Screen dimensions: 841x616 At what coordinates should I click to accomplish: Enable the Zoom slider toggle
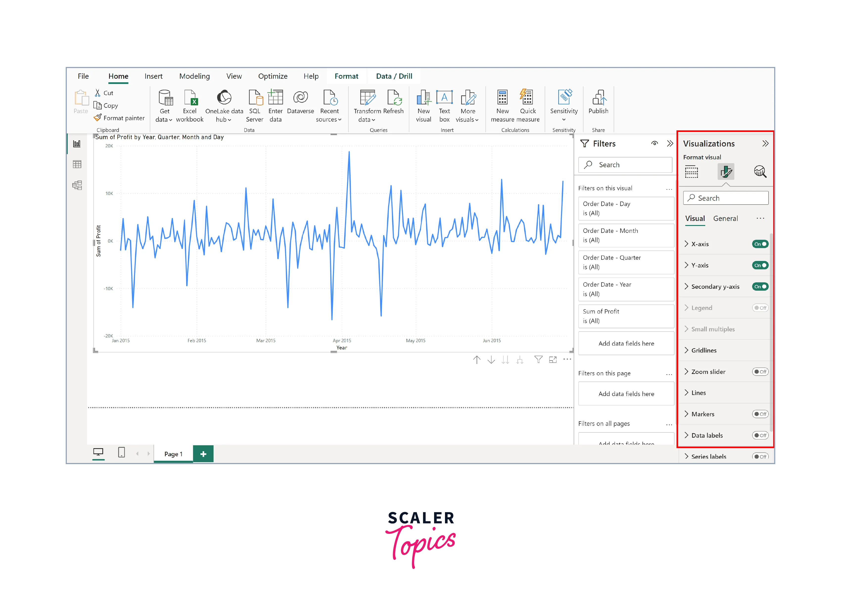click(x=760, y=371)
